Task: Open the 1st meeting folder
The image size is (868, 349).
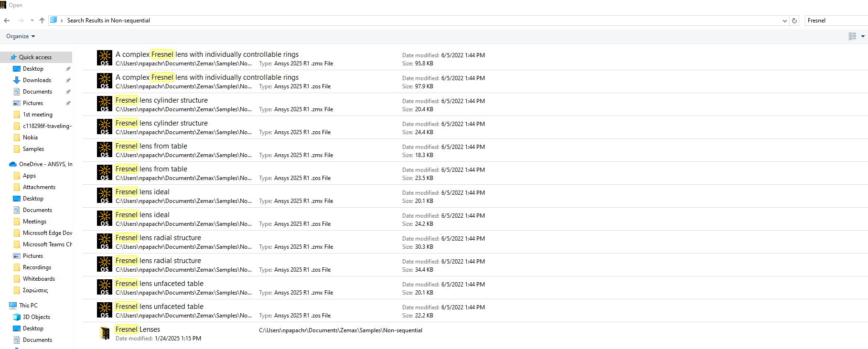Action: point(38,115)
